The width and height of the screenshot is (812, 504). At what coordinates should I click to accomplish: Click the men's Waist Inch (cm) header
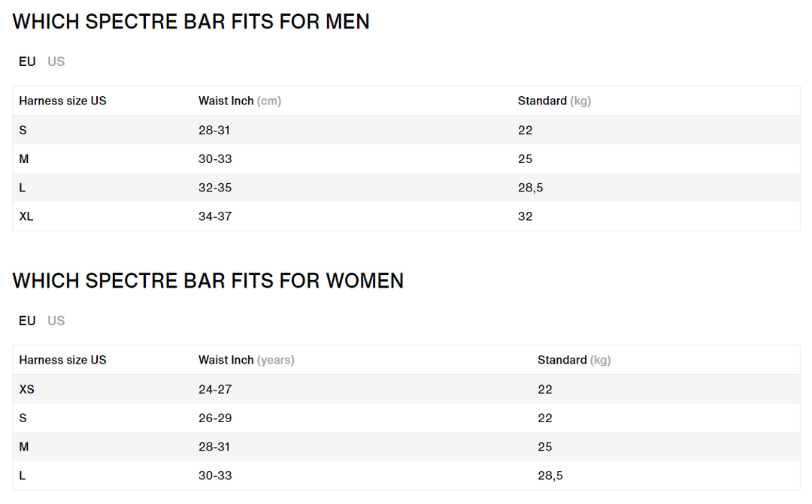point(239,101)
